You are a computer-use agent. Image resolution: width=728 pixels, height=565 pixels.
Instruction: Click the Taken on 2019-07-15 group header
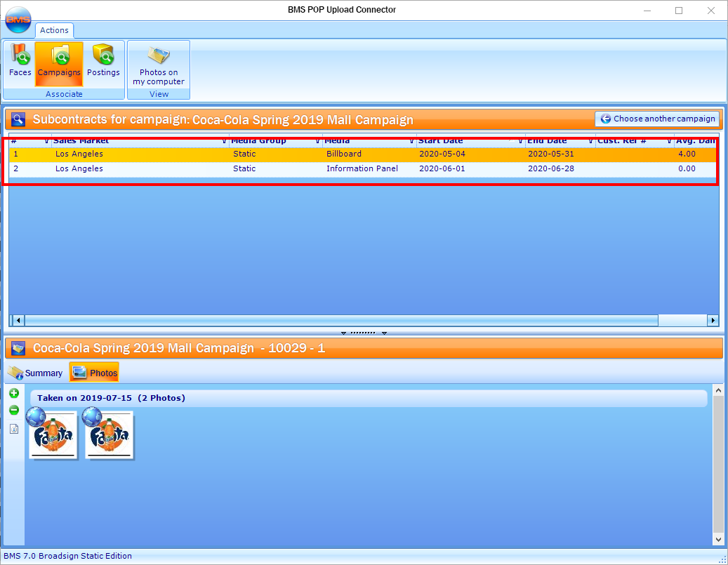point(369,399)
